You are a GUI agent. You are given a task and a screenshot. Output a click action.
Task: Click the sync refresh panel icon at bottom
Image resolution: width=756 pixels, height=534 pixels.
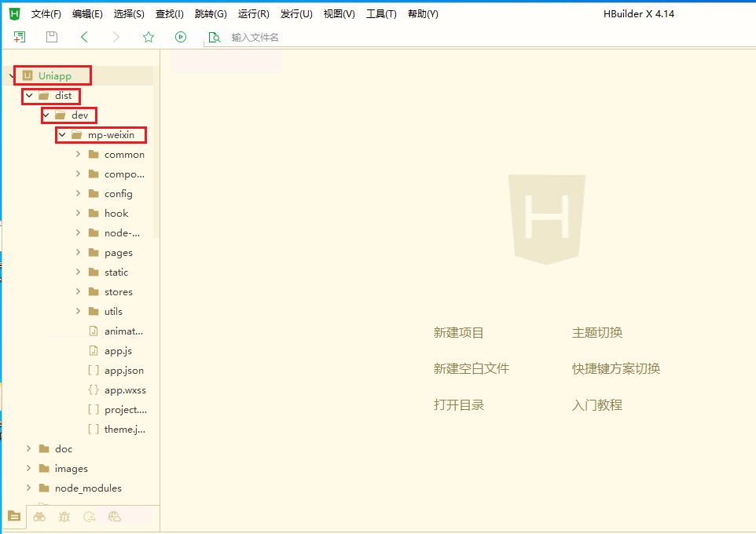(x=90, y=517)
